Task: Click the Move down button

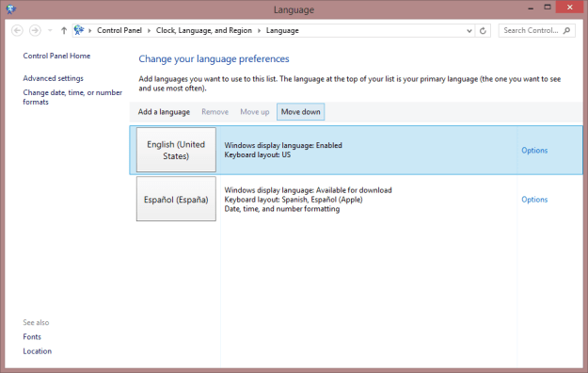Action: pos(301,112)
